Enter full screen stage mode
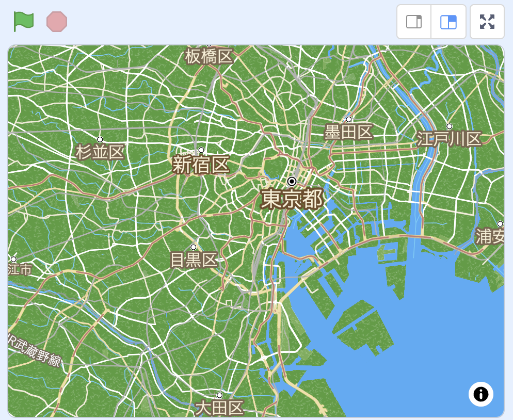The image size is (513, 420). click(x=487, y=22)
